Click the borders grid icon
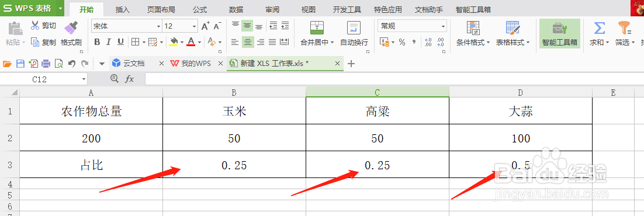644x216 pixels. (135, 42)
